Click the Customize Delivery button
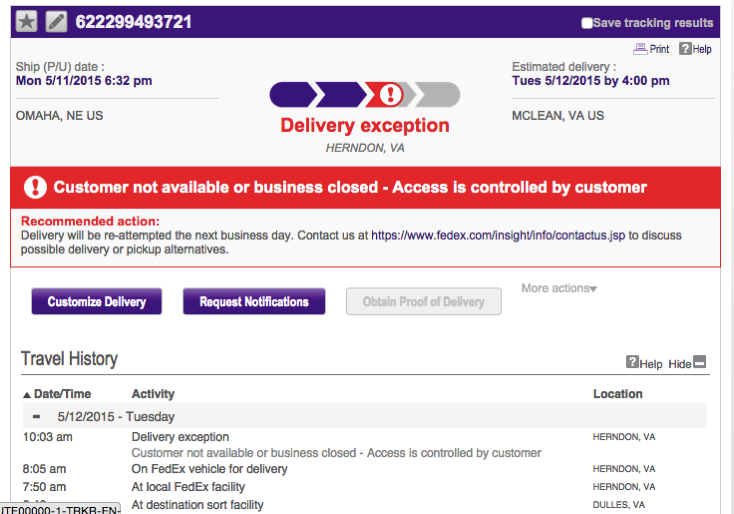The image size is (734, 514). [97, 302]
